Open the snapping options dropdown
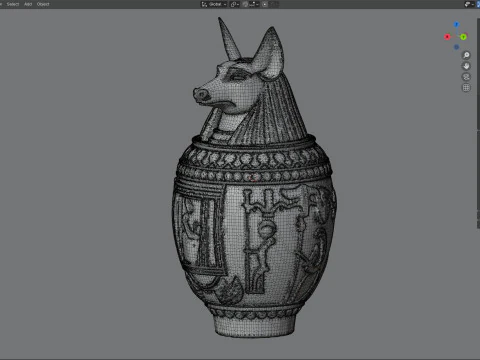This screenshot has height=360, width=480. 254,4
